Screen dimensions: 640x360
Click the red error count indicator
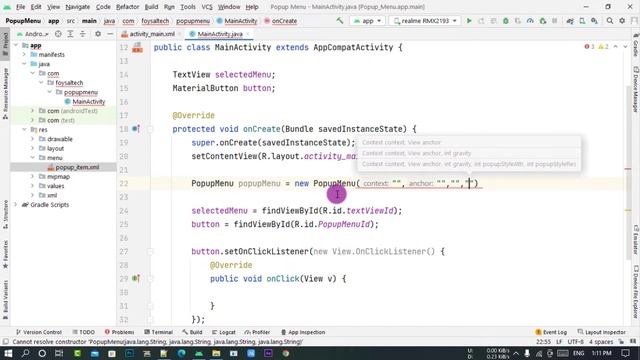tap(589, 47)
